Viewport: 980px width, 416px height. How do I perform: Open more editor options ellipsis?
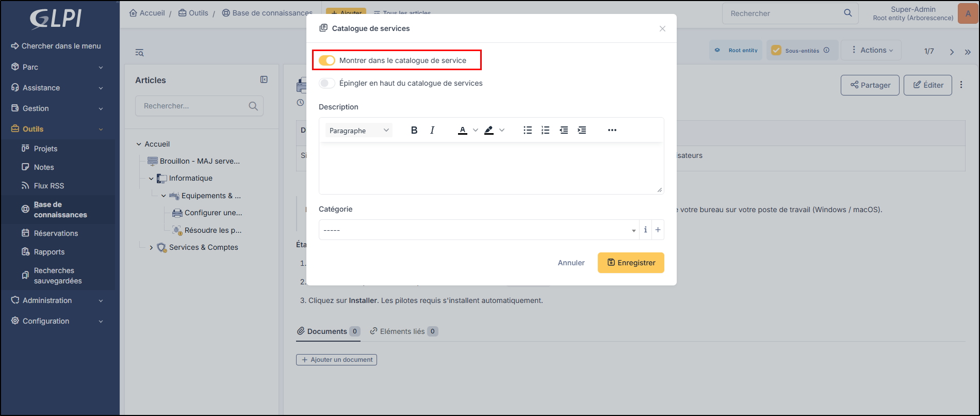pos(612,130)
